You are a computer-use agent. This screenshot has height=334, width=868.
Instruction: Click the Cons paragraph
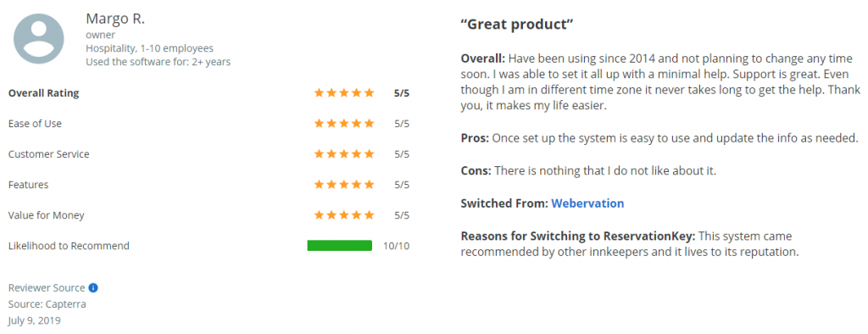click(588, 171)
